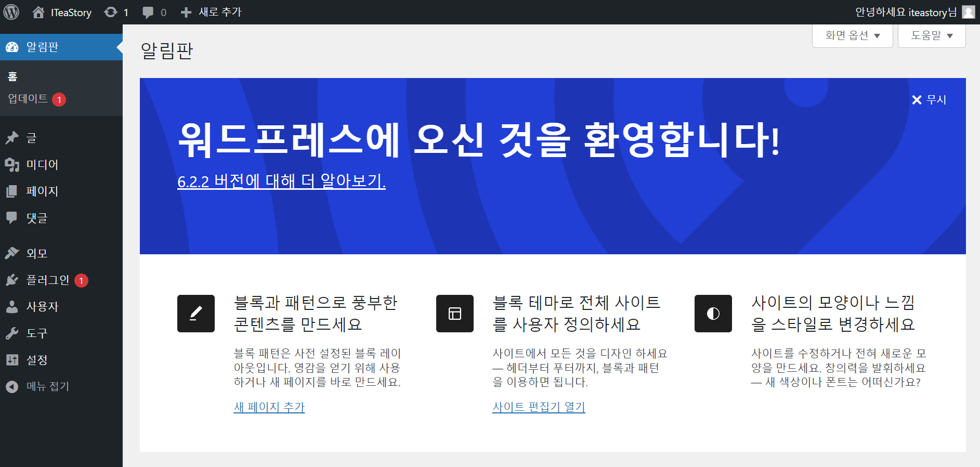Open the 사용자 menu
Image resolution: width=980 pixels, height=467 pixels.
tap(61, 307)
